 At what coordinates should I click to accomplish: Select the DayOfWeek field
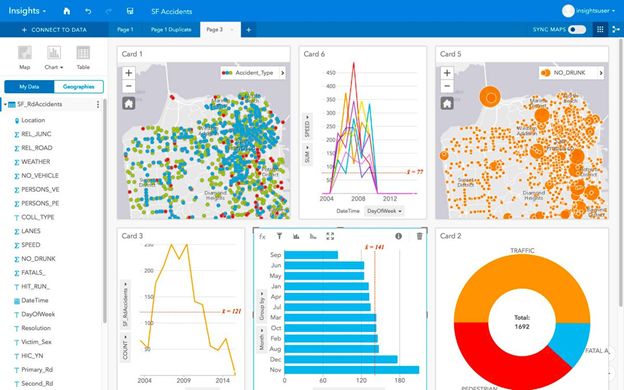coord(38,314)
